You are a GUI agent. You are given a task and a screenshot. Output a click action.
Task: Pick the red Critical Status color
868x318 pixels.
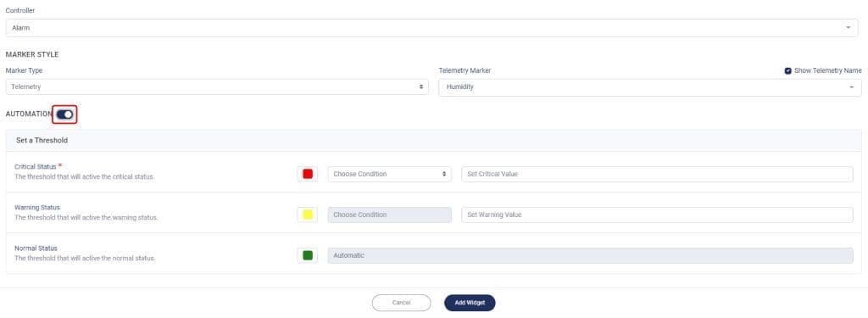point(308,174)
